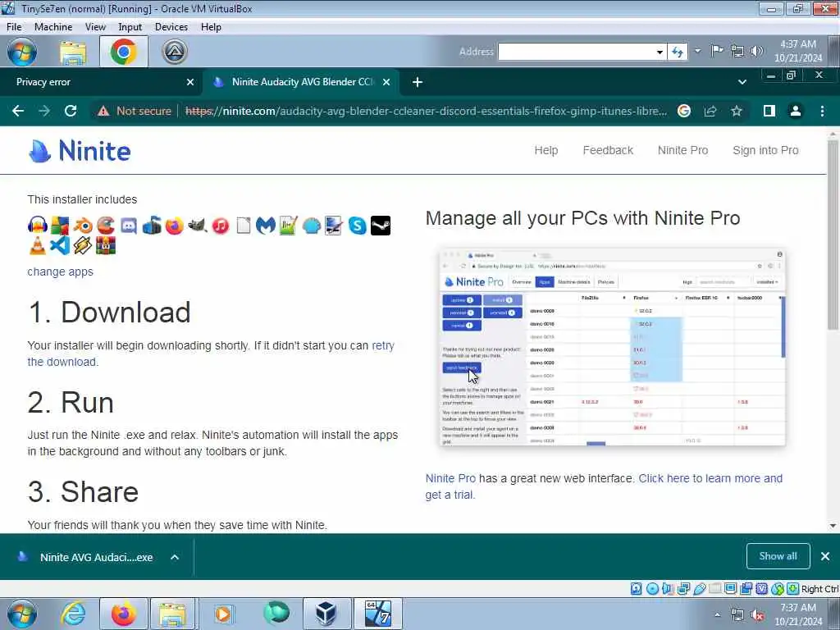Screen dimensions: 840x630
Task: Click the WinRAR books icon
Action: click(x=106, y=245)
